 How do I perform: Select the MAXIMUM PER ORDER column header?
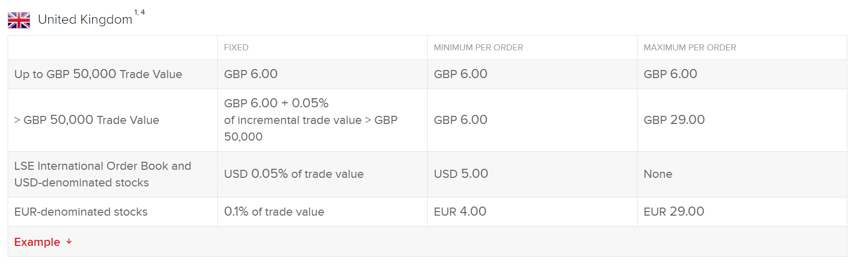pyautogui.click(x=689, y=47)
